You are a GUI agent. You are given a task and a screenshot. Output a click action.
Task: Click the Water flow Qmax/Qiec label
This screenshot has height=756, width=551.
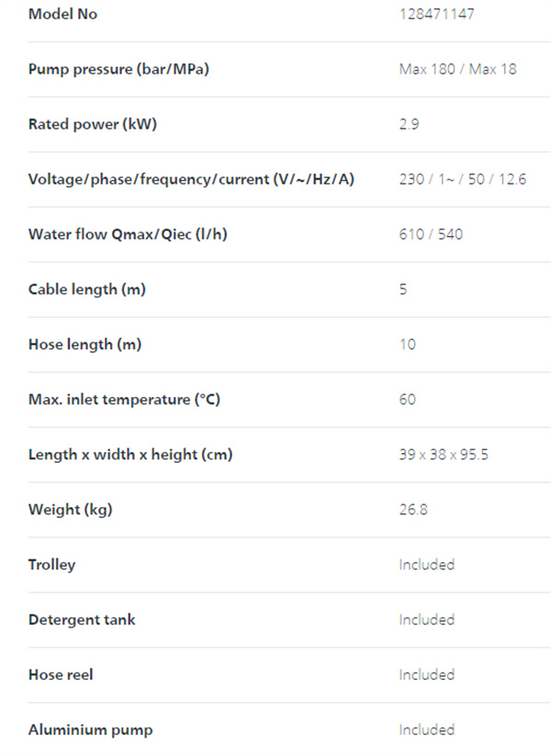(x=128, y=234)
